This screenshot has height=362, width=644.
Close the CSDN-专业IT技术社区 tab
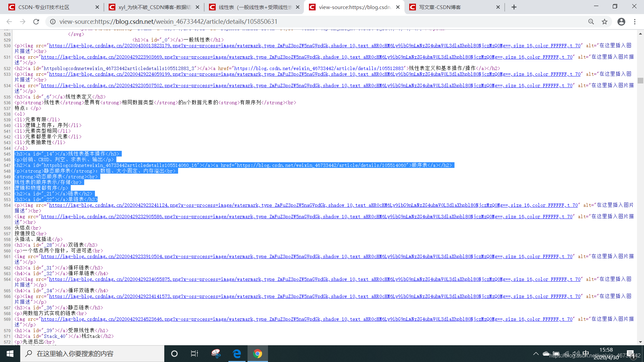[97, 7]
